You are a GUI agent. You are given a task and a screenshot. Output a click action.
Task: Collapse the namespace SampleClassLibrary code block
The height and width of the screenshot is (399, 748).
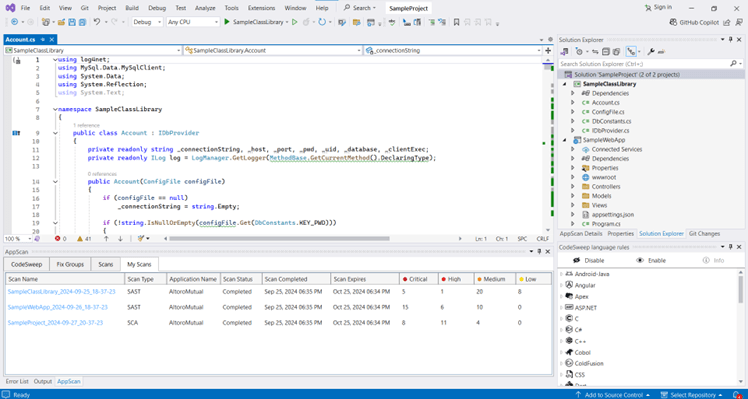[x=55, y=109]
